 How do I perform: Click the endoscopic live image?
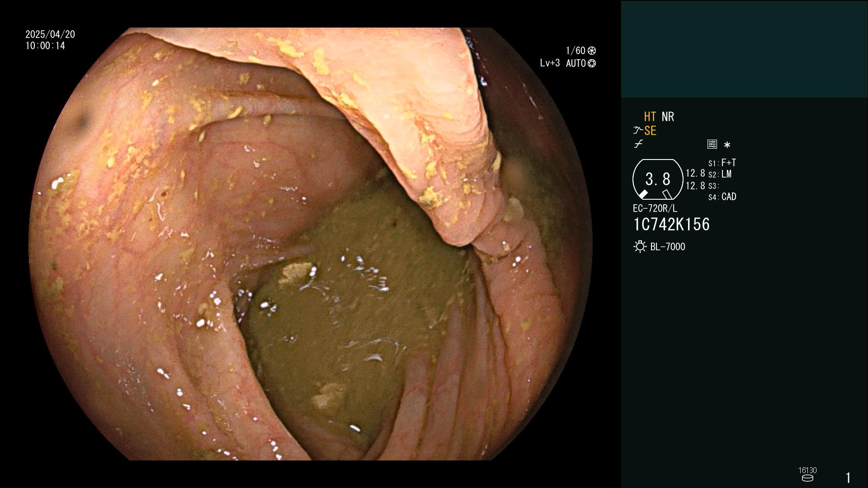point(310,244)
